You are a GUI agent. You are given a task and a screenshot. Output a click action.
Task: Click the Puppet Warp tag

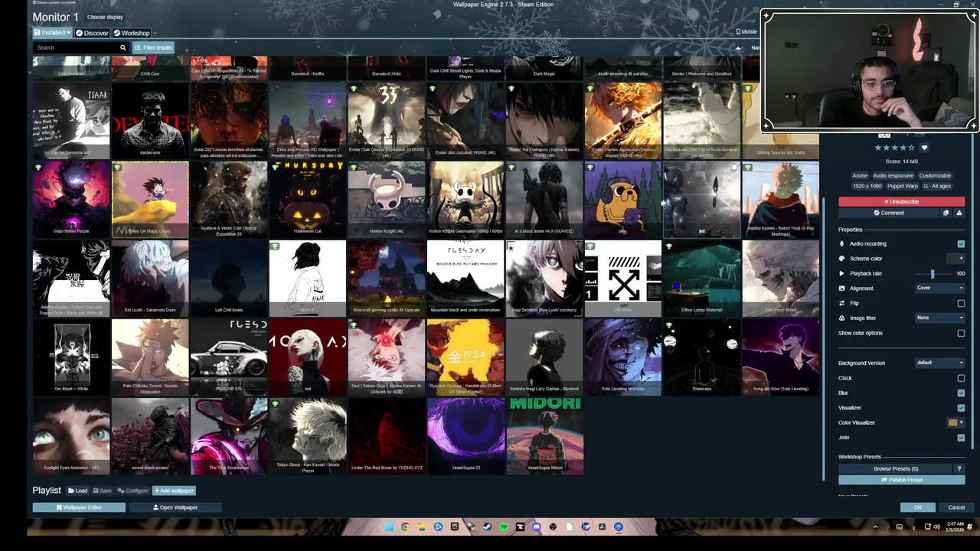click(x=902, y=186)
